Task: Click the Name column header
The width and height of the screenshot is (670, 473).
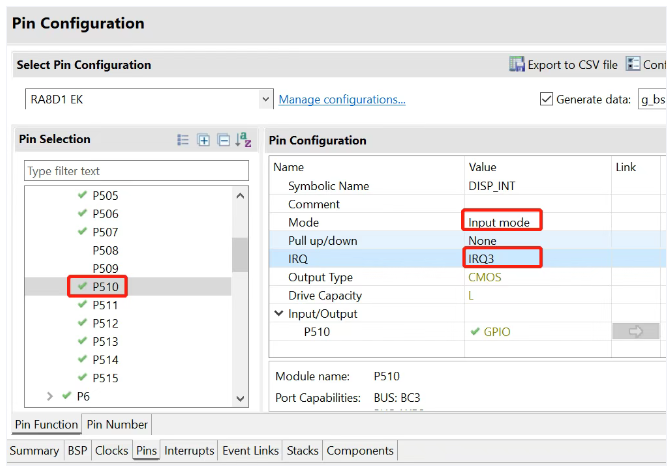Action: click(x=288, y=167)
